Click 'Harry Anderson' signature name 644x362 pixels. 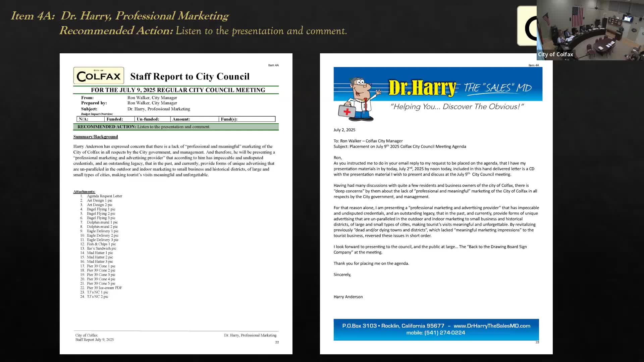tap(348, 297)
